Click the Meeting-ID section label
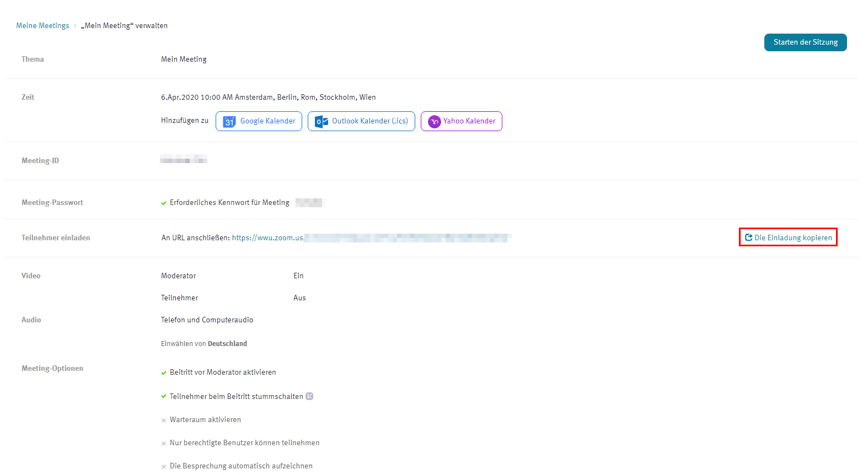This screenshot has width=868, height=475. (x=40, y=160)
